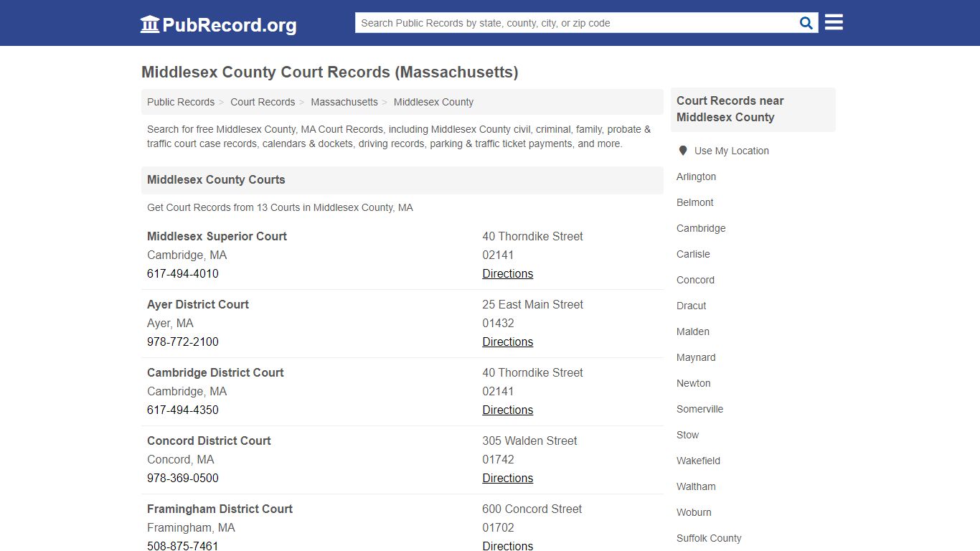Open the Court Records breadcrumb link
The width and height of the screenshot is (980, 551).
[x=263, y=102]
